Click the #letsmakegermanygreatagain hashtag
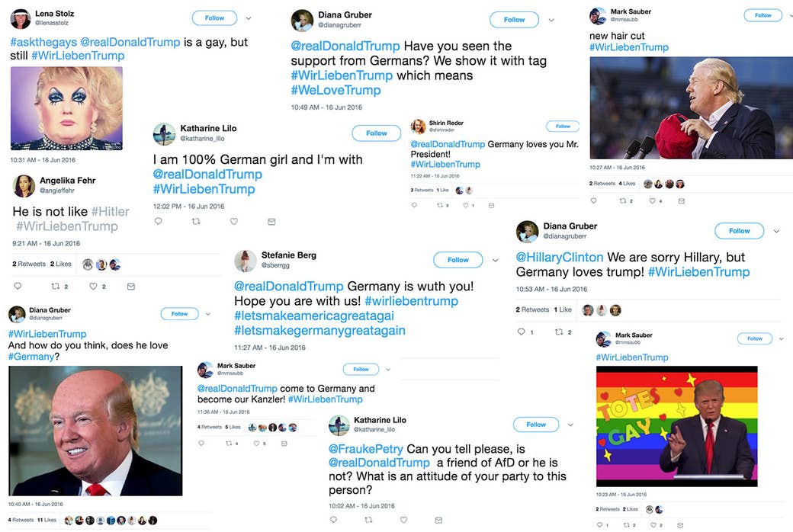Image resolution: width=793 pixels, height=532 pixels. click(319, 330)
